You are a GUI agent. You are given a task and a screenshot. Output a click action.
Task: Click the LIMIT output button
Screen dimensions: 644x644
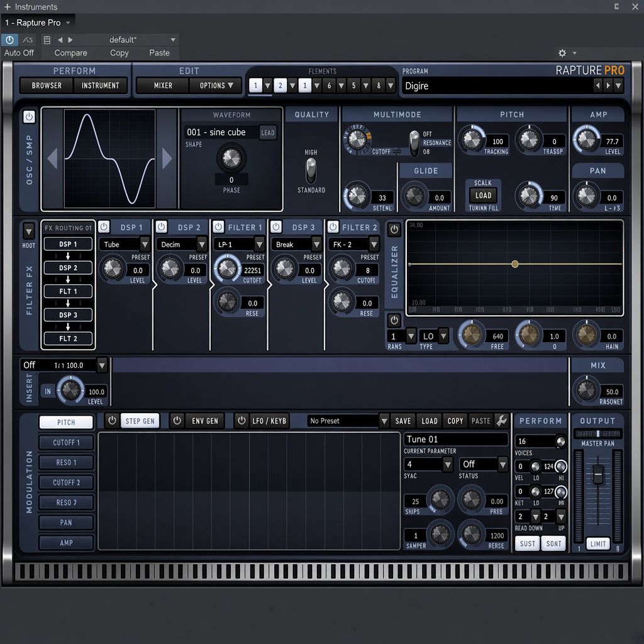[598, 544]
